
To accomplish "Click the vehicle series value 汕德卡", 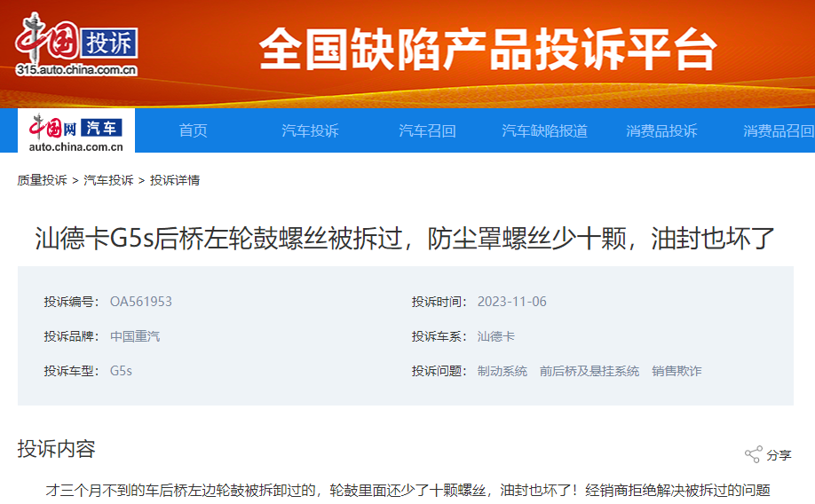I will [x=496, y=336].
